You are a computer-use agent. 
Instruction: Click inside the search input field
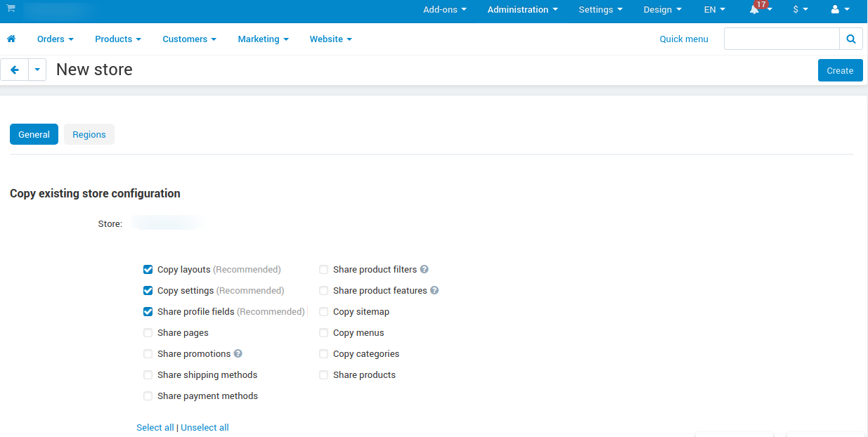781,39
